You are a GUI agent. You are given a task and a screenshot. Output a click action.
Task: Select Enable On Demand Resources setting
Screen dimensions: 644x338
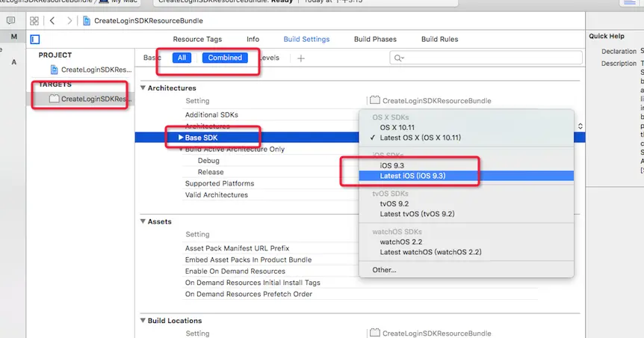coord(235,271)
